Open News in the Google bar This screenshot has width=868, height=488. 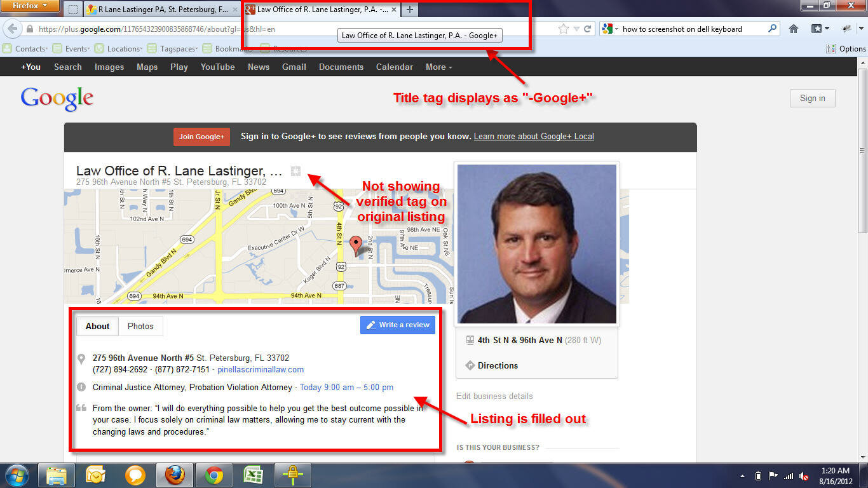(x=259, y=67)
